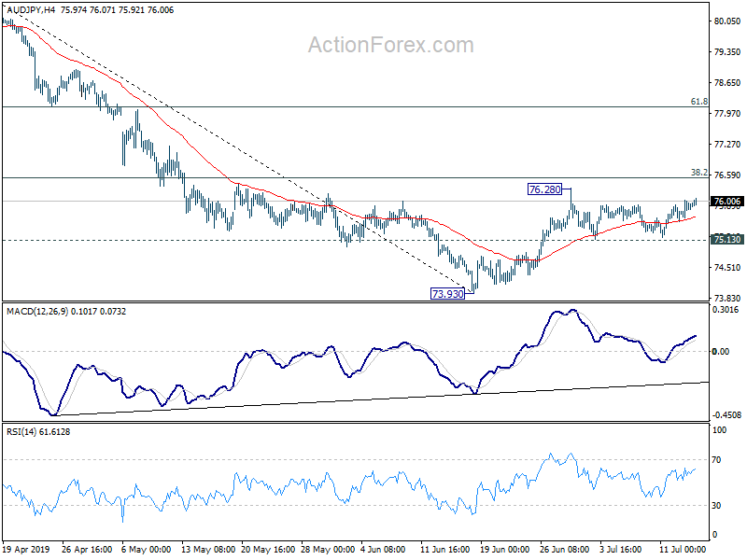Click the 4 Jun 08:00 date label
Image resolution: width=747 pixels, height=560 pixels.
click(383, 550)
